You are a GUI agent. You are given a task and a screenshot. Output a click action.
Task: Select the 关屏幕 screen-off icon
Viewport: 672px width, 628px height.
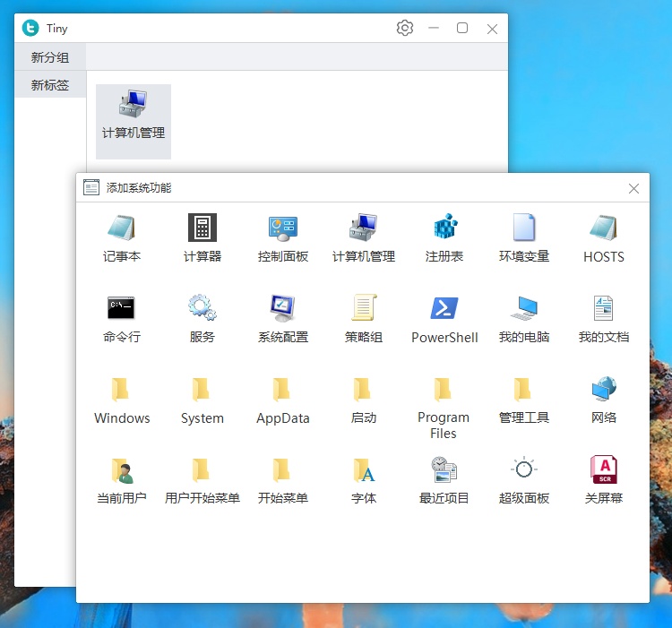click(603, 469)
